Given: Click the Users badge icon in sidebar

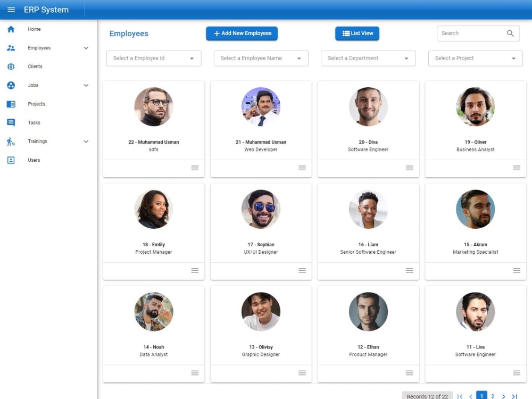Looking at the screenshot, I should (x=11, y=160).
